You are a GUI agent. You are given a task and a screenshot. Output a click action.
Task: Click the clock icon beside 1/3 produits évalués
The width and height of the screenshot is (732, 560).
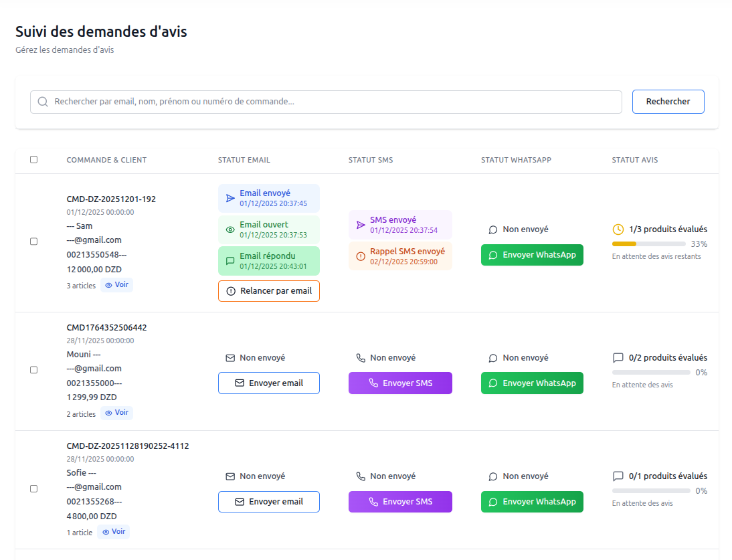[x=617, y=229]
